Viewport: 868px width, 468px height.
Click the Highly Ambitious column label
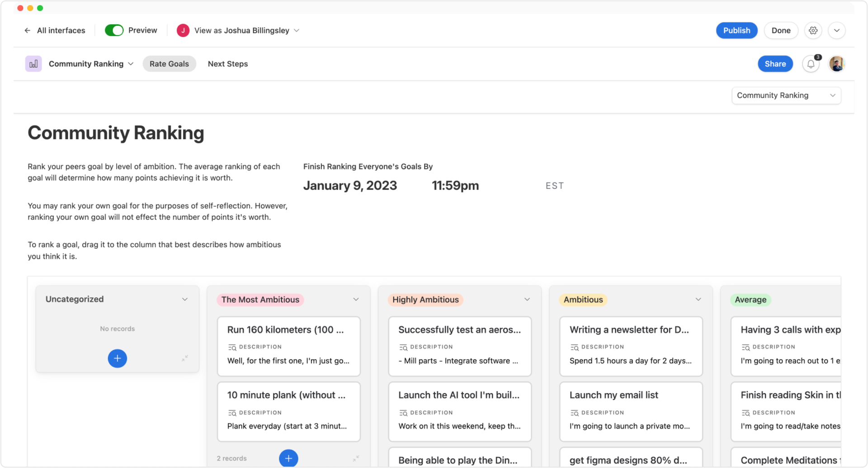point(425,300)
